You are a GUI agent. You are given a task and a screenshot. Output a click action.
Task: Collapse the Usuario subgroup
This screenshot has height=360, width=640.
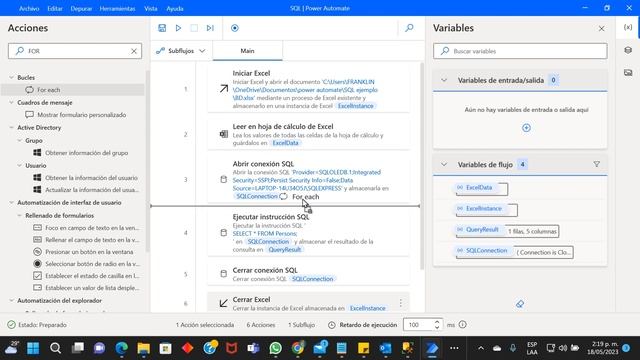pos(20,165)
